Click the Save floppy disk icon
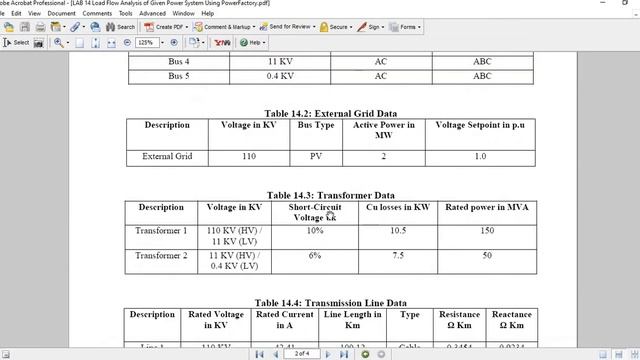This screenshot has height=360, width=640. (25, 27)
